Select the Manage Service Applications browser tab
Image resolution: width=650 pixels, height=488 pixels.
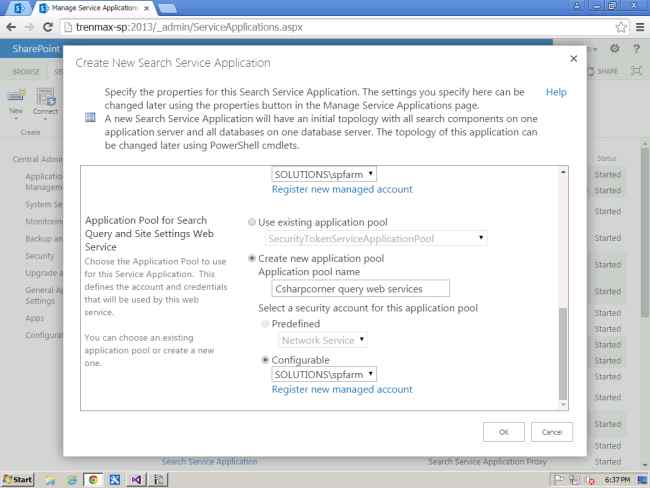(94, 8)
